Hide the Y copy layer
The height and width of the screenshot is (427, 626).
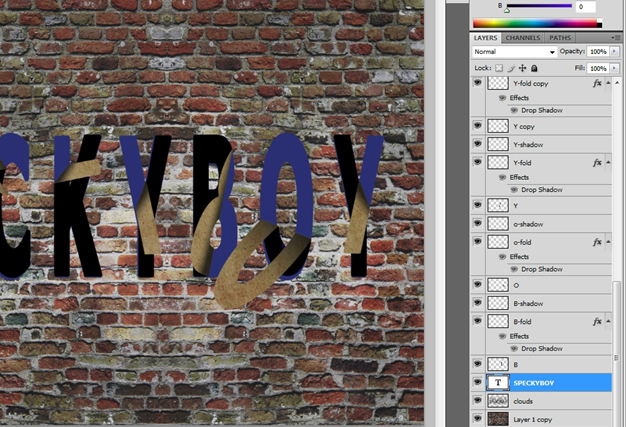click(x=477, y=126)
